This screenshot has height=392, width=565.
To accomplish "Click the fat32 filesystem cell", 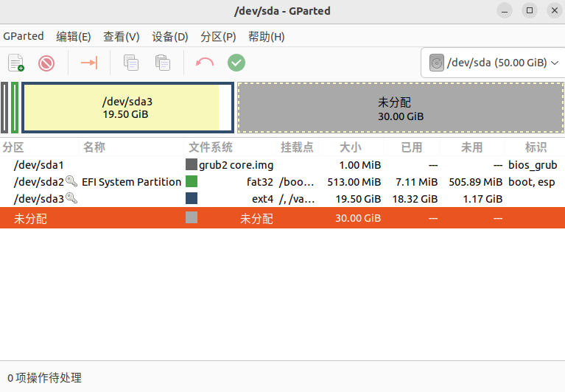I will [260, 181].
